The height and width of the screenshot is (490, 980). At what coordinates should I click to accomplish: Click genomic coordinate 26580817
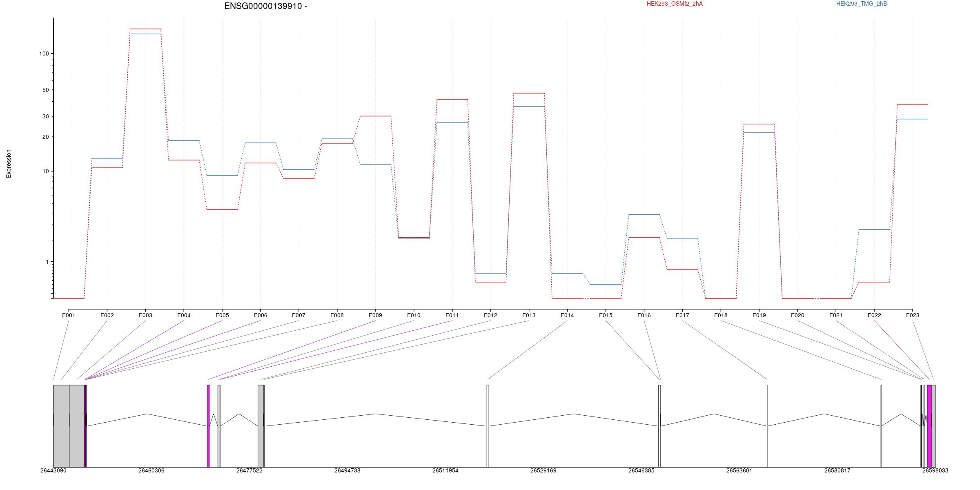[837, 470]
